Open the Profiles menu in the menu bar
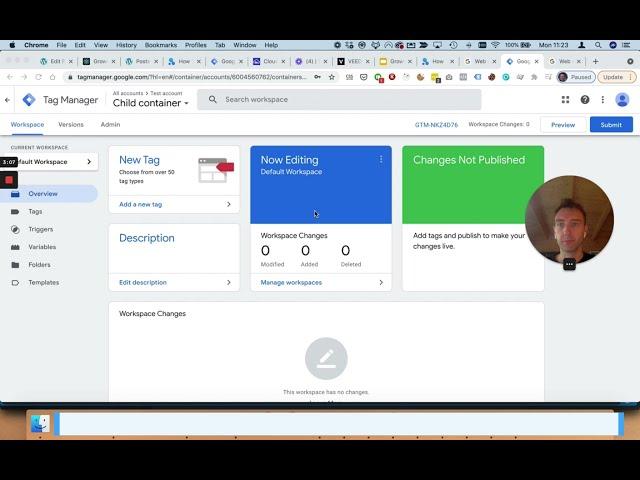This screenshot has width=640, height=480. (196, 45)
